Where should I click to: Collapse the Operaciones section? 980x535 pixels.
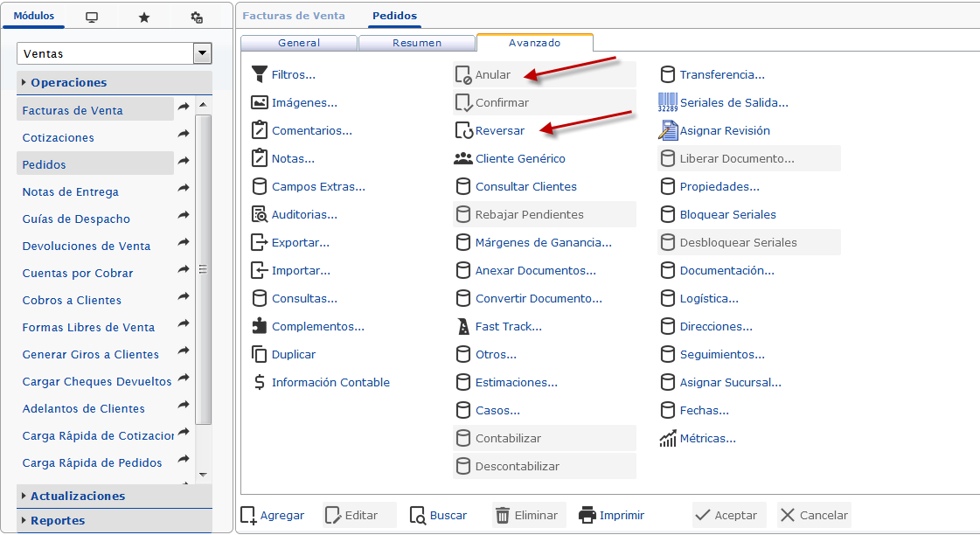click(115, 82)
